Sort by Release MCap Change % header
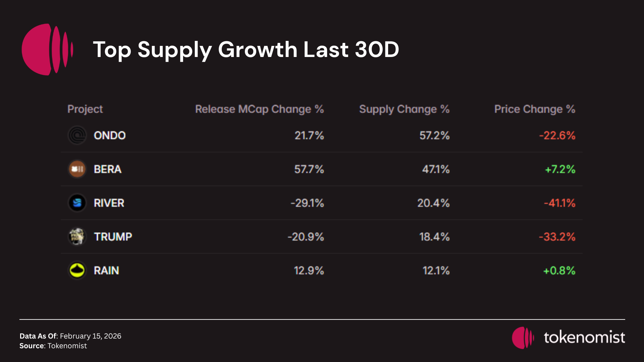The height and width of the screenshot is (362, 644). (259, 109)
